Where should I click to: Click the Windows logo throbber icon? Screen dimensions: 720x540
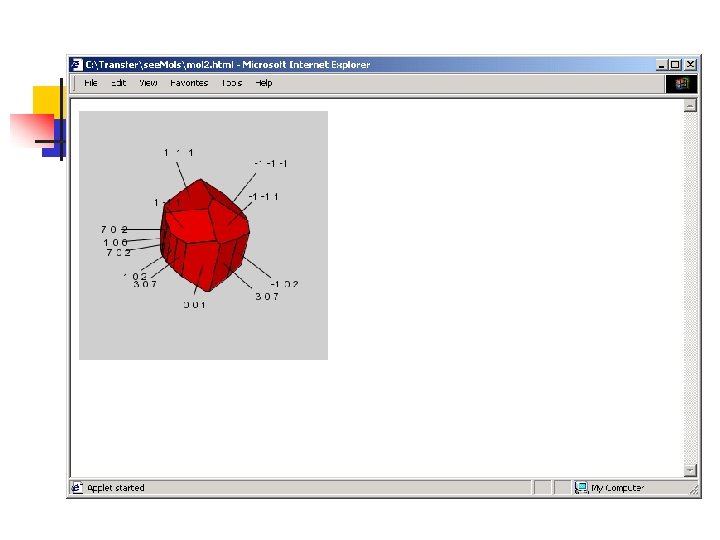click(x=681, y=84)
